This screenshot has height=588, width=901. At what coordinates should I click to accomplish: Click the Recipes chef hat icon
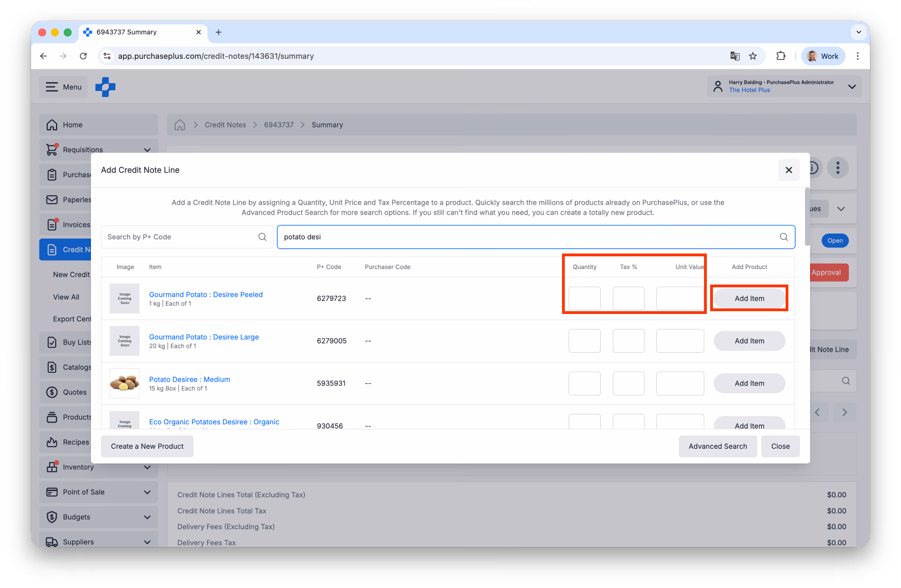click(x=52, y=442)
